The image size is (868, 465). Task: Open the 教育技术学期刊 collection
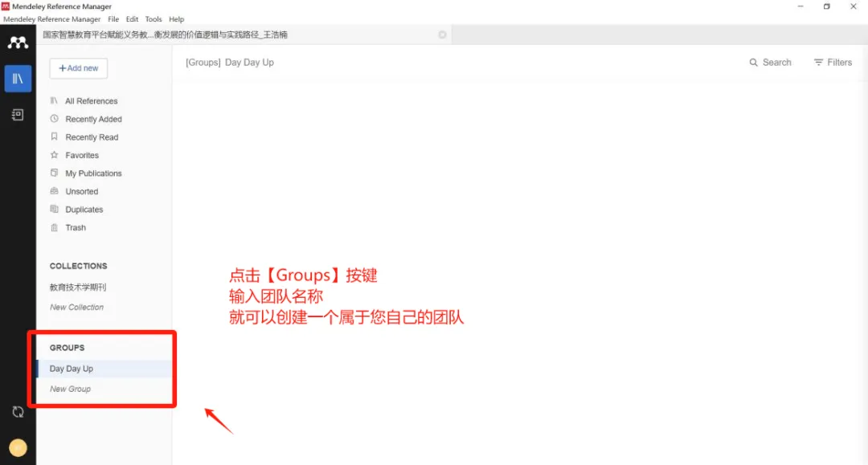click(78, 288)
